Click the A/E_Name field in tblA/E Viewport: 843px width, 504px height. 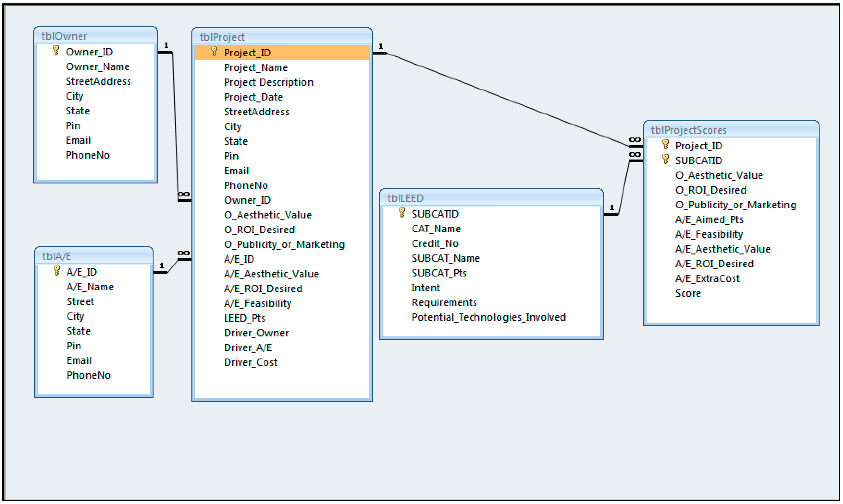(x=90, y=287)
